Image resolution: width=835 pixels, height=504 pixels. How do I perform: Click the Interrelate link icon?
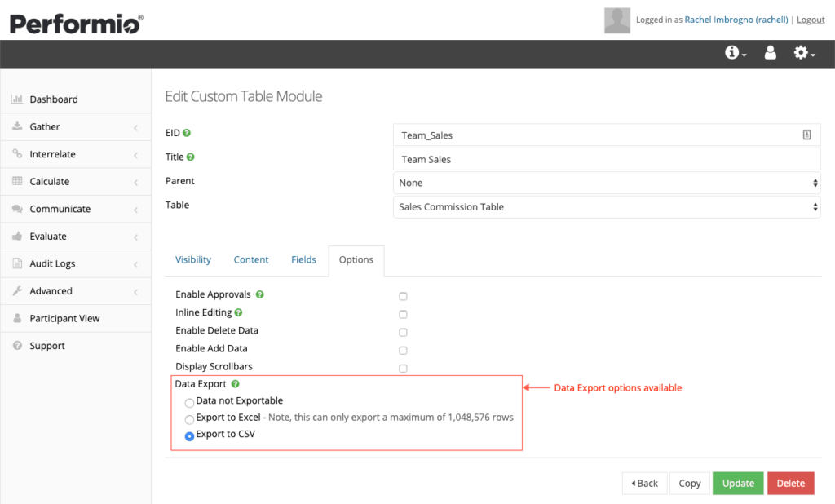[17, 153]
